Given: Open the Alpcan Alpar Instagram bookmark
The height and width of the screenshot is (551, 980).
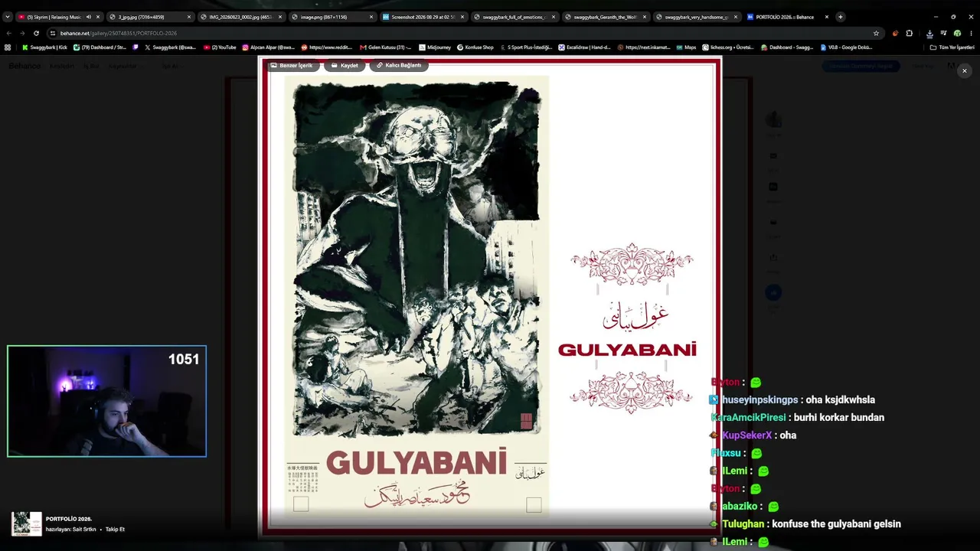Looking at the screenshot, I should [x=269, y=47].
